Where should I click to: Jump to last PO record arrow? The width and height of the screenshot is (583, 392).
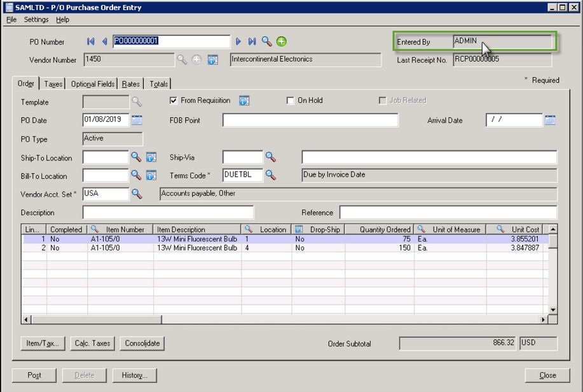[252, 41]
